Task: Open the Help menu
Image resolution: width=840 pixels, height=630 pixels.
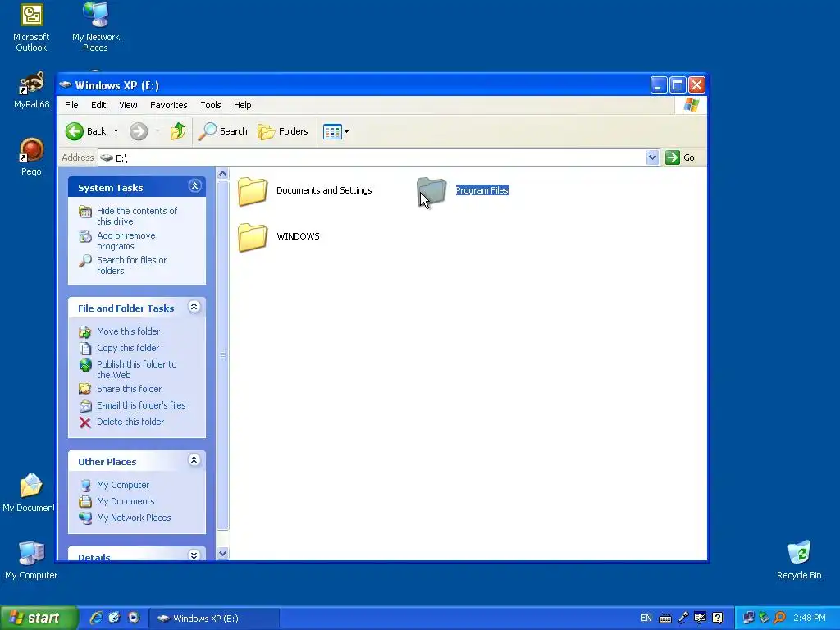Action: 242,105
